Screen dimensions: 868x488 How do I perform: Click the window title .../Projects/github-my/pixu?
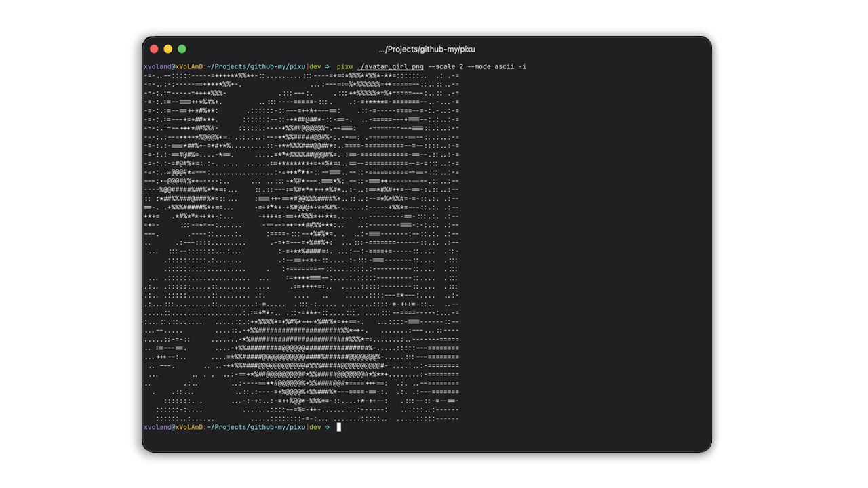(427, 49)
